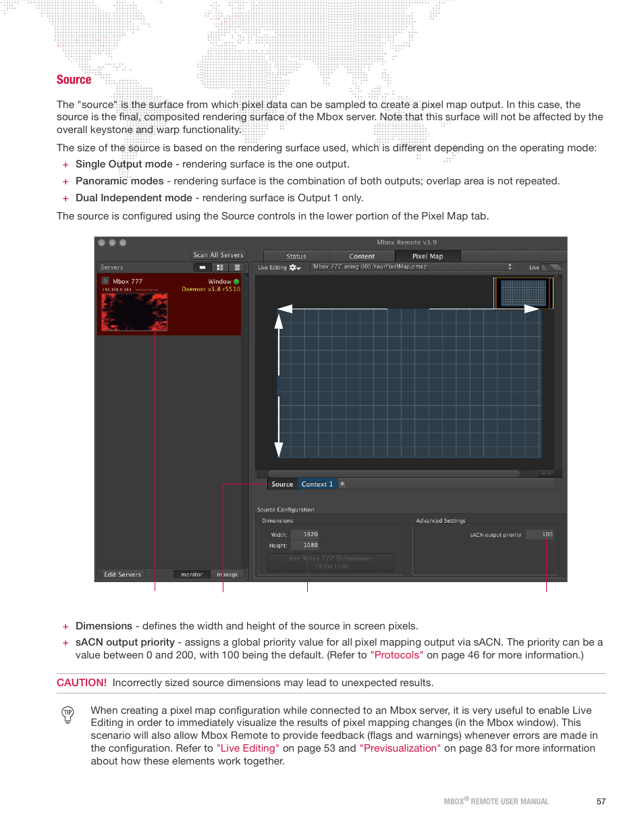Click the Dimensions group label
Viewport: 644px width, 834px height.
click(x=277, y=521)
